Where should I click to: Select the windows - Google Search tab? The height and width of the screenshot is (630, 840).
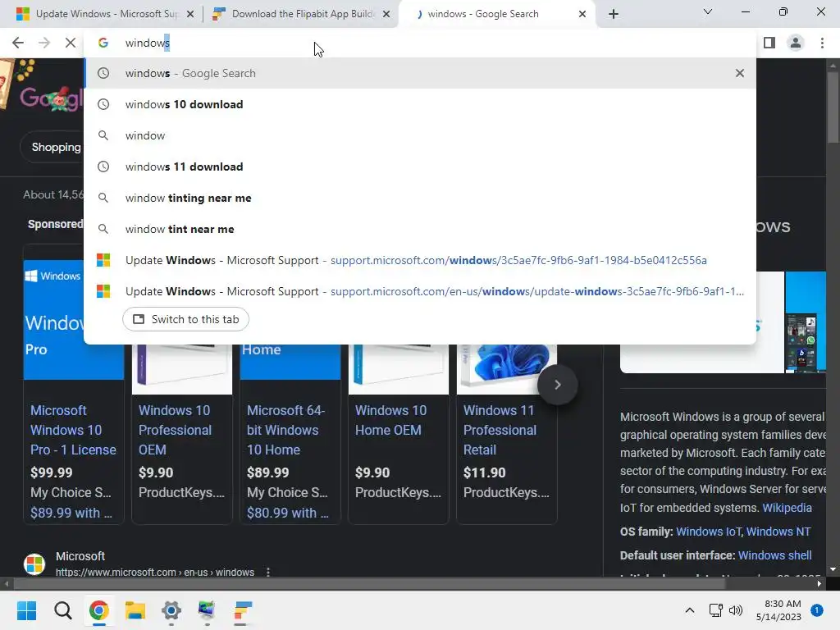(x=495, y=14)
